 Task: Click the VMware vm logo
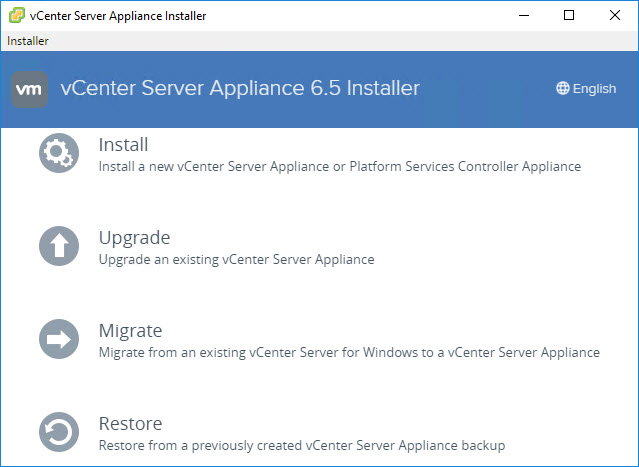(x=29, y=90)
